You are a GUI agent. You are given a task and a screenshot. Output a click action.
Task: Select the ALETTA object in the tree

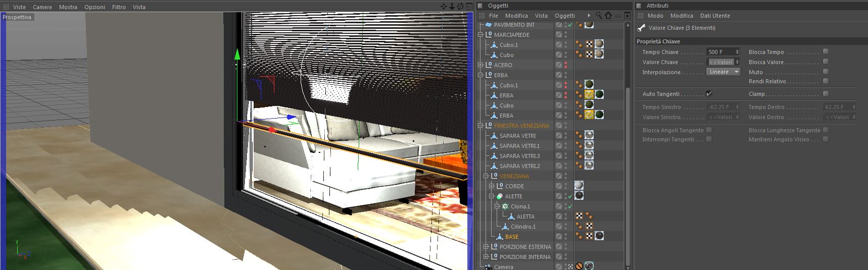[x=525, y=217]
